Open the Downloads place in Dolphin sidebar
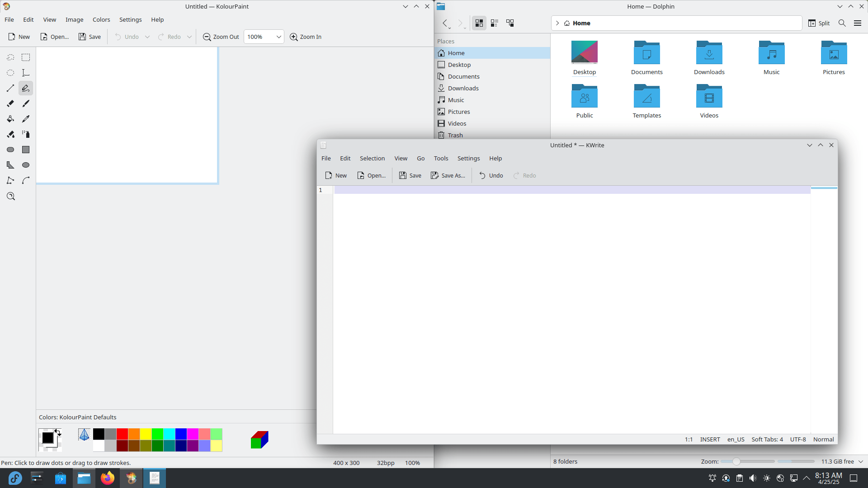The width and height of the screenshot is (868, 488). [463, 88]
